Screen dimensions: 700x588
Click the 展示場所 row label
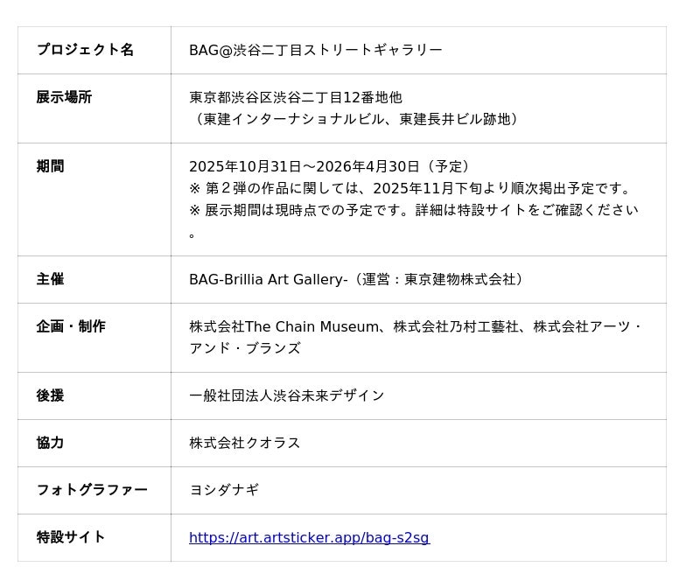coord(64,97)
